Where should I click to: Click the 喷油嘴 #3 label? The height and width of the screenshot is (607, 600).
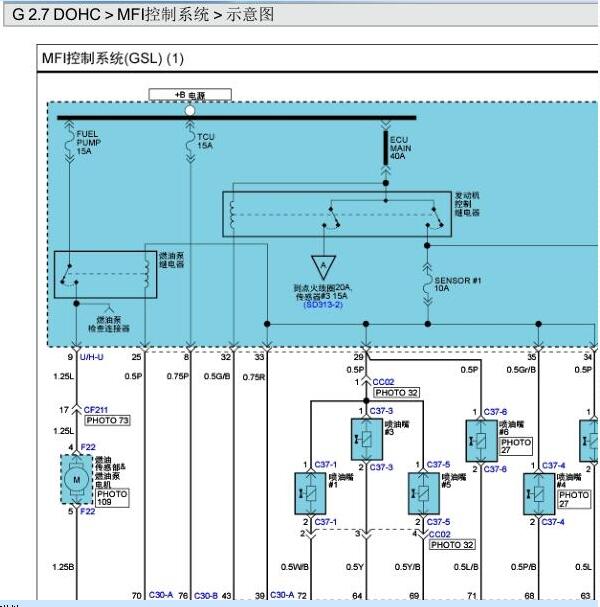coord(397,428)
